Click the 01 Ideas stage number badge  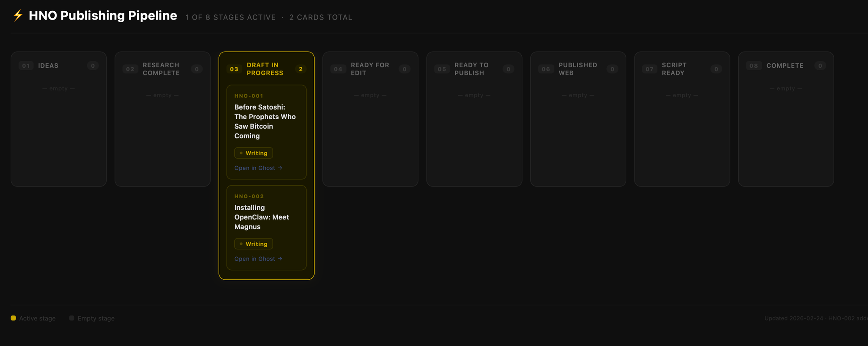tap(26, 66)
